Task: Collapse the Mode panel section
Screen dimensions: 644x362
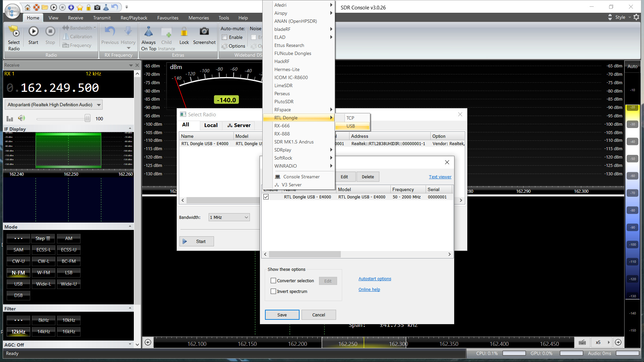Action: point(130,227)
